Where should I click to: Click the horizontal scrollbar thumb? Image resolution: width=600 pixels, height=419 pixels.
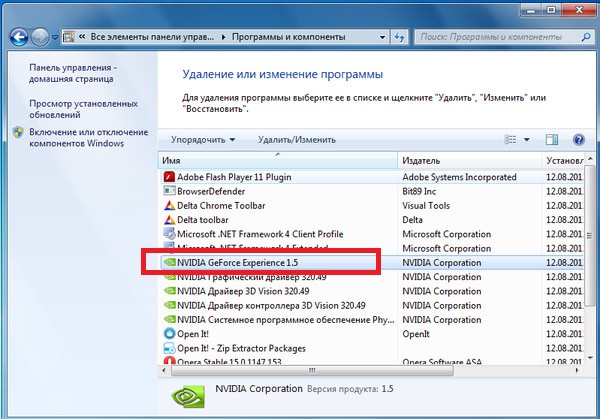pyautogui.click(x=312, y=370)
